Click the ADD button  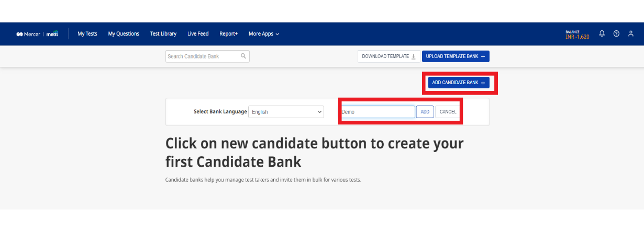pos(425,112)
